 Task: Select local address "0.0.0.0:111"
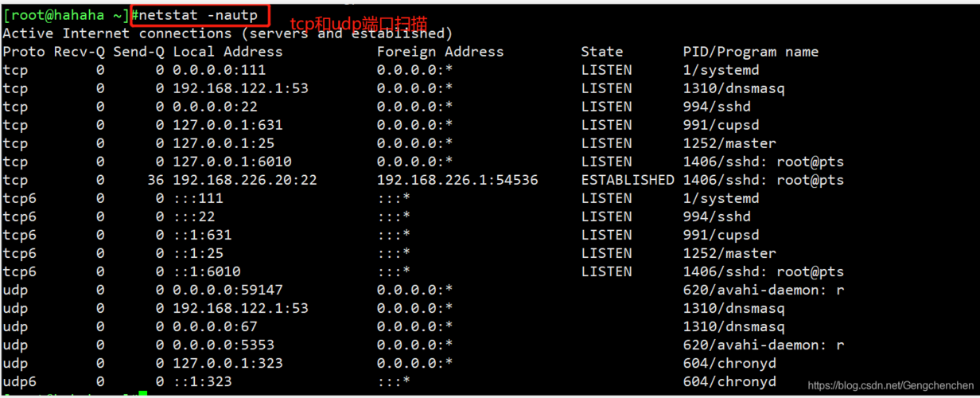(x=220, y=70)
